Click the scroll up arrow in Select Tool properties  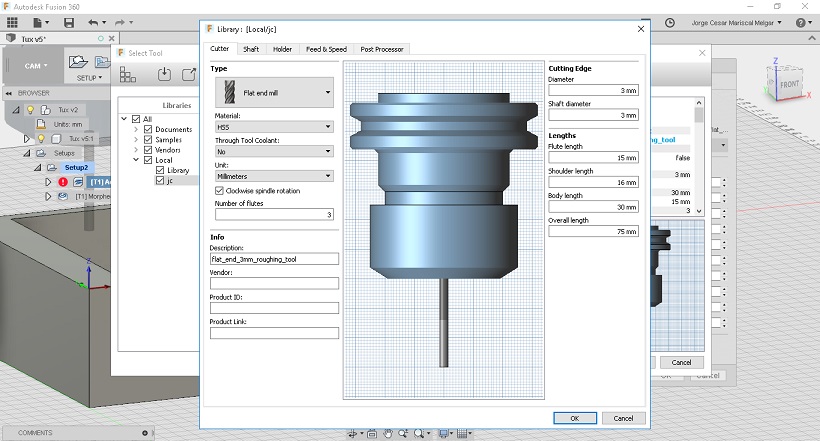699,103
